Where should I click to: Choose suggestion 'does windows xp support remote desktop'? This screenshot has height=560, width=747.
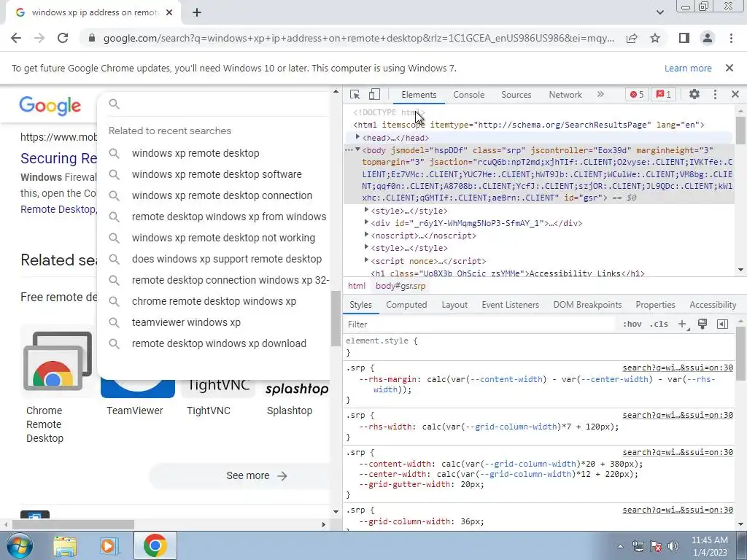pos(227,259)
